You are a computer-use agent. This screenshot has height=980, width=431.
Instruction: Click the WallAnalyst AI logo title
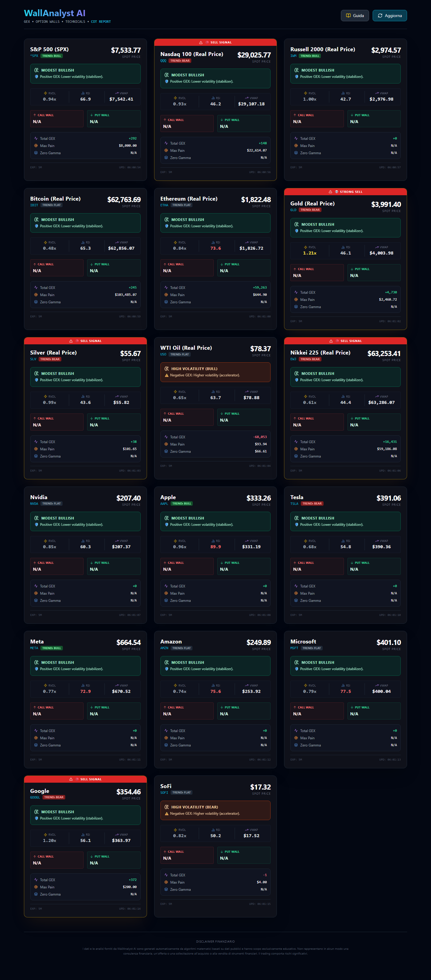point(54,13)
